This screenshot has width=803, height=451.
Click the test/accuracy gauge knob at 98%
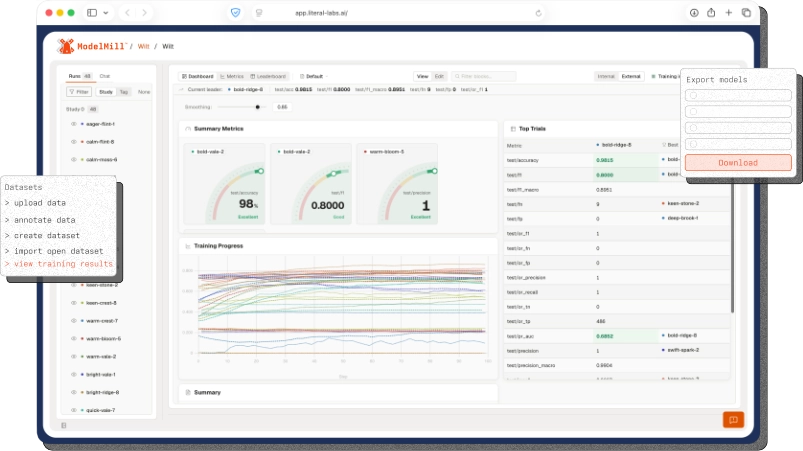point(261,171)
